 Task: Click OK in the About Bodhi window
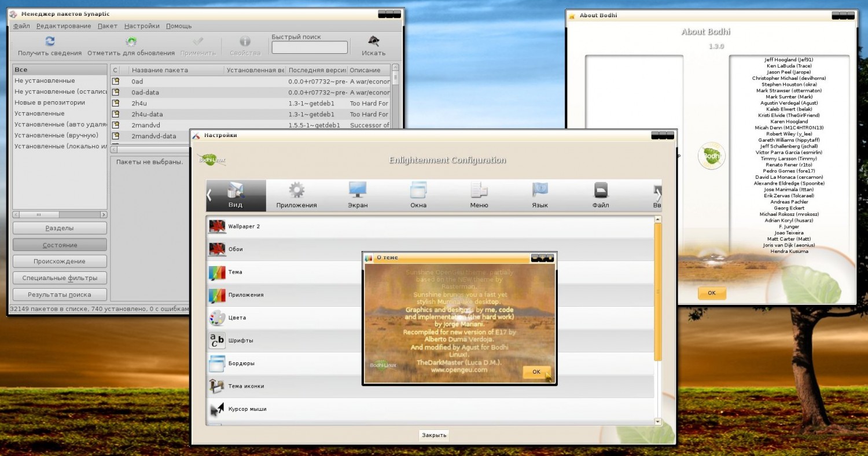tap(712, 293)
